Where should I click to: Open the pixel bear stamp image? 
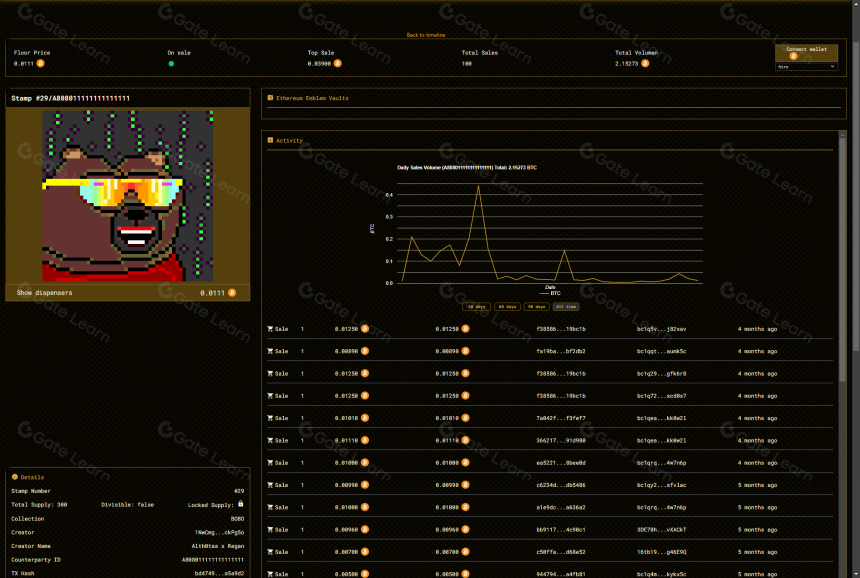click(127, 195)
